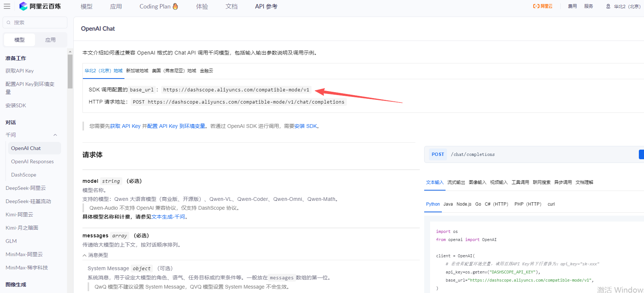Switch code sample to Java

click(448, 204)
